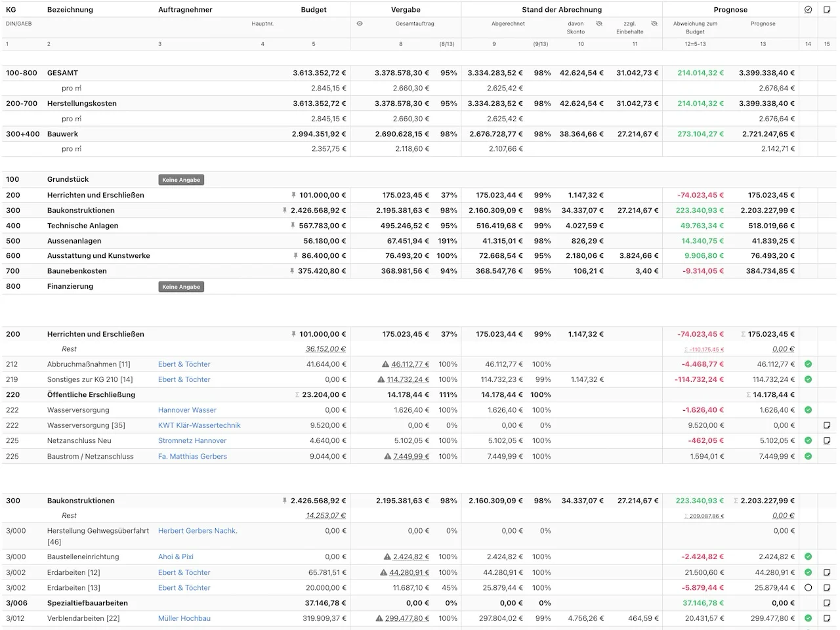The width and height of the screenshot is (840, 630).
Task: Toggle the green check on the Baustrom / Netzanschluss row
Action: coord(808,456)
